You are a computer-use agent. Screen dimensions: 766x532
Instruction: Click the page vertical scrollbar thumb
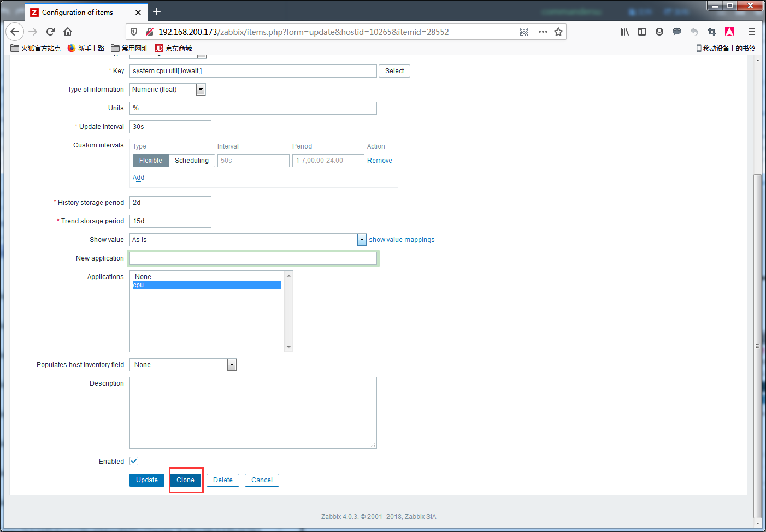[757, 345]
